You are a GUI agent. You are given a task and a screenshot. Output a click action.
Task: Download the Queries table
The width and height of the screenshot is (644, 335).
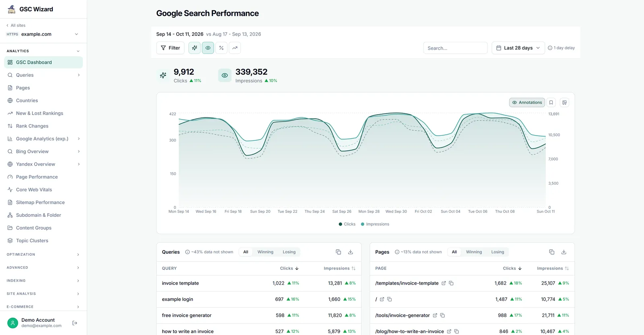(x=351, y=252)
